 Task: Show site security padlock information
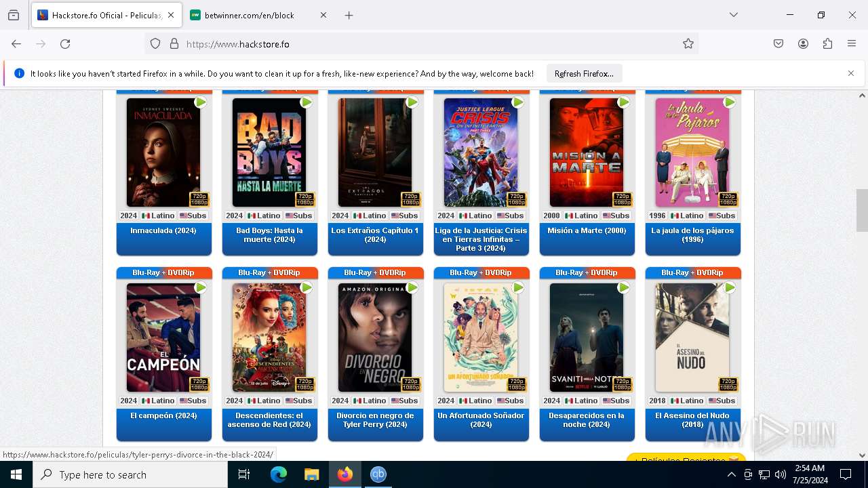pyautogui.click(x=174, y=44)
